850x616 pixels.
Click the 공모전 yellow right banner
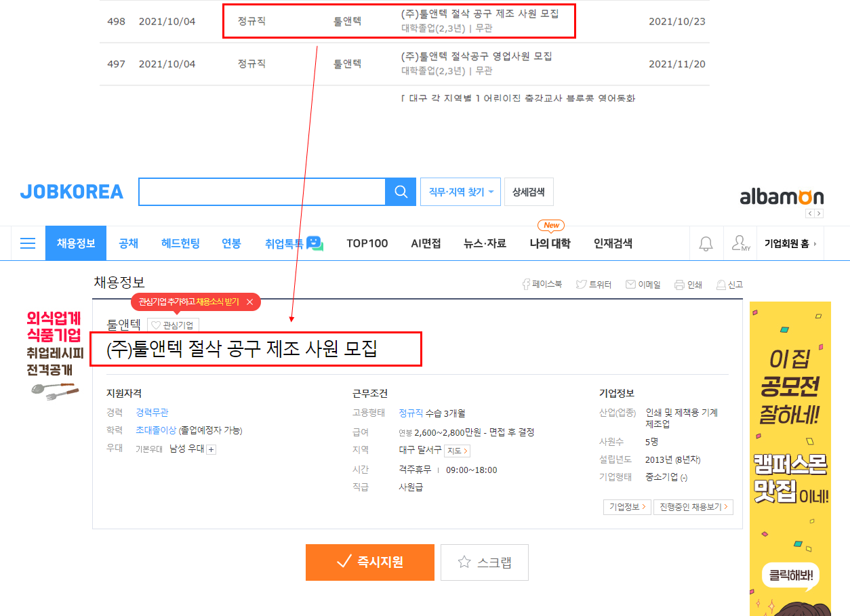pyautogui.click(x=790, y=459)
